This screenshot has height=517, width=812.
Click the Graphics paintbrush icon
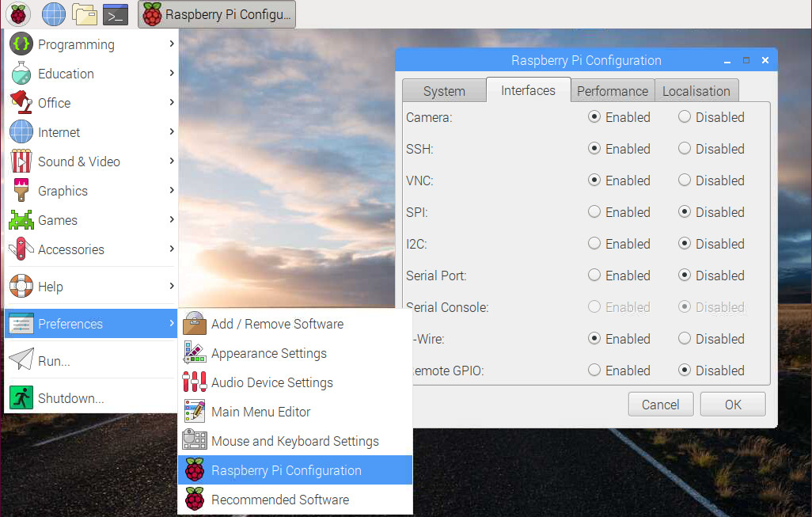click(x=21, y=190)
